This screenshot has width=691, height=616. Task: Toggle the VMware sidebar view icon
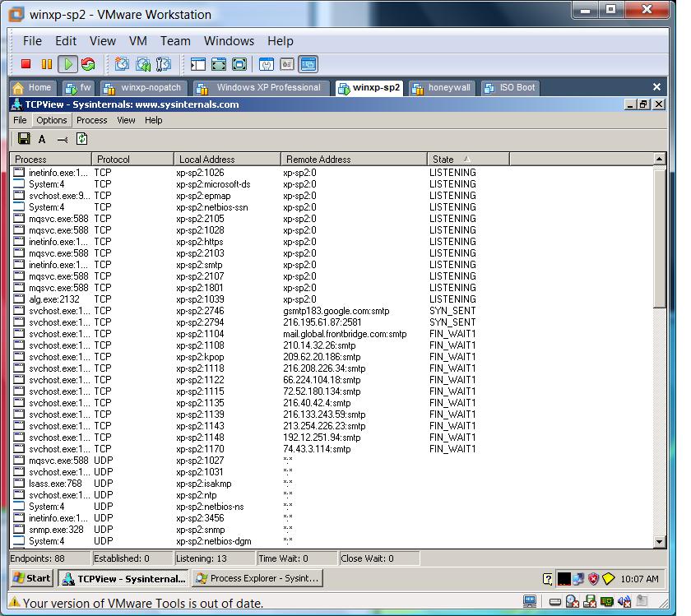tap(198, 64)
